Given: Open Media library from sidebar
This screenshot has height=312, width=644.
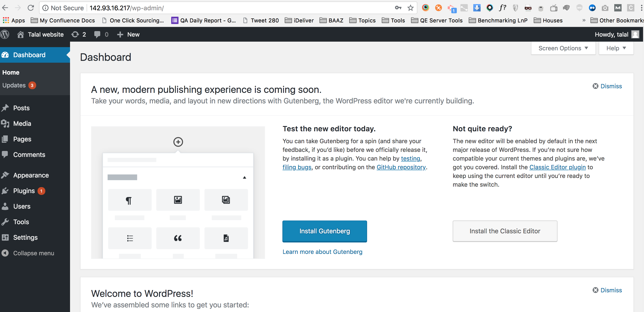Looking at the screenshot, I should [22, 123].
